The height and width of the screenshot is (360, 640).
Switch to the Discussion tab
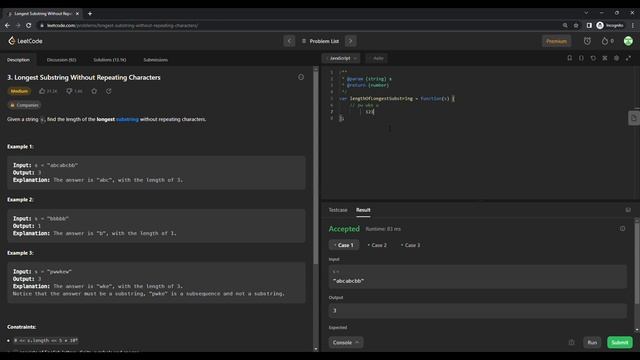pos(61,60)
